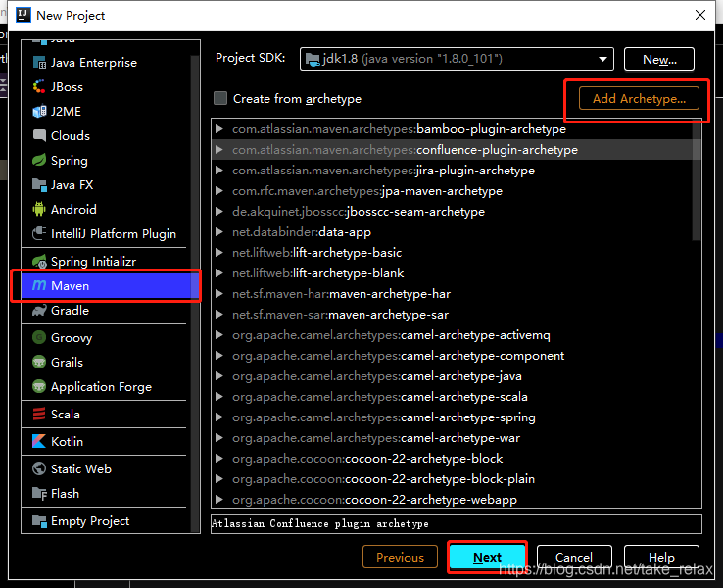Click the Application Forge icon

point(39,386)
